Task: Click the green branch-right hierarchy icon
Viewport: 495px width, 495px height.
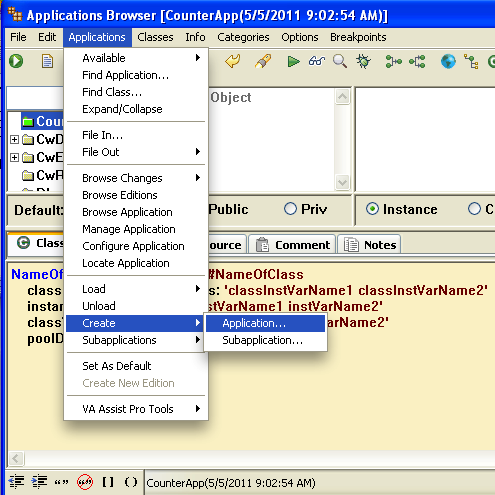Action: [394, 62]
